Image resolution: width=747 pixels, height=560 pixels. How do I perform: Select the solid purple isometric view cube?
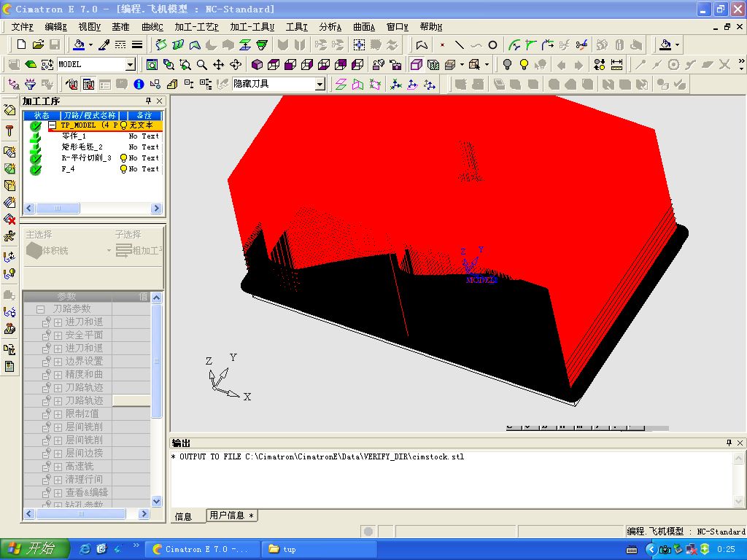[257, 64]
